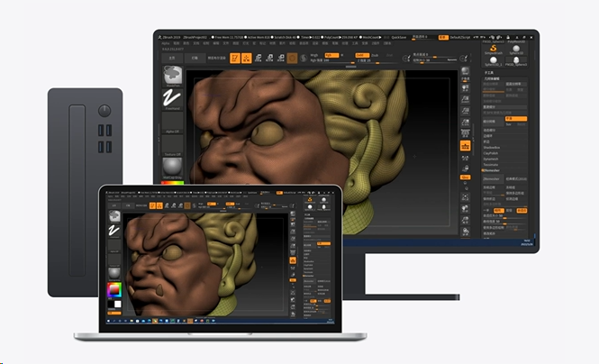
Task: Open FreeHand stroke selector on monitor
Action: pyautogui.click(x=172, y=98)
